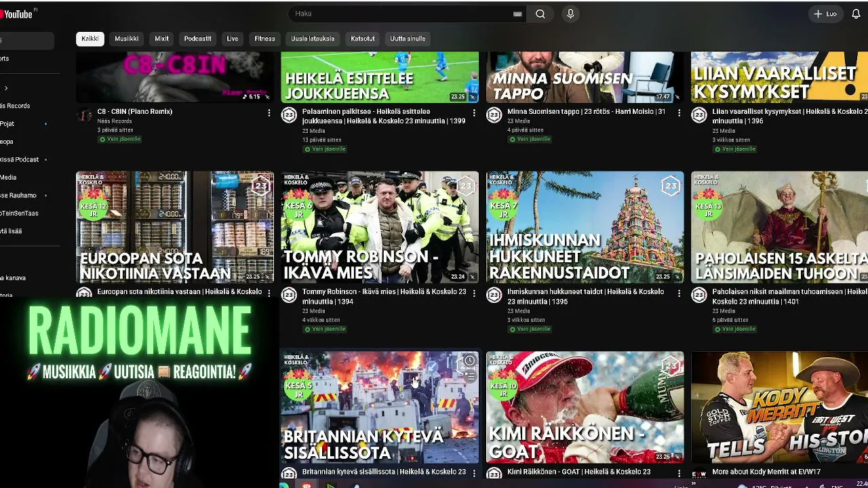Click the channel avatar beside Euroopan sota title

tap(84, 293)
